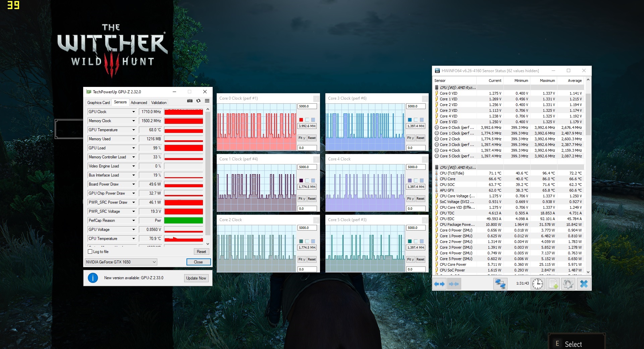Close the Core 1 Clock graph window
Screen dimensions: 644x349
[316, 159]
